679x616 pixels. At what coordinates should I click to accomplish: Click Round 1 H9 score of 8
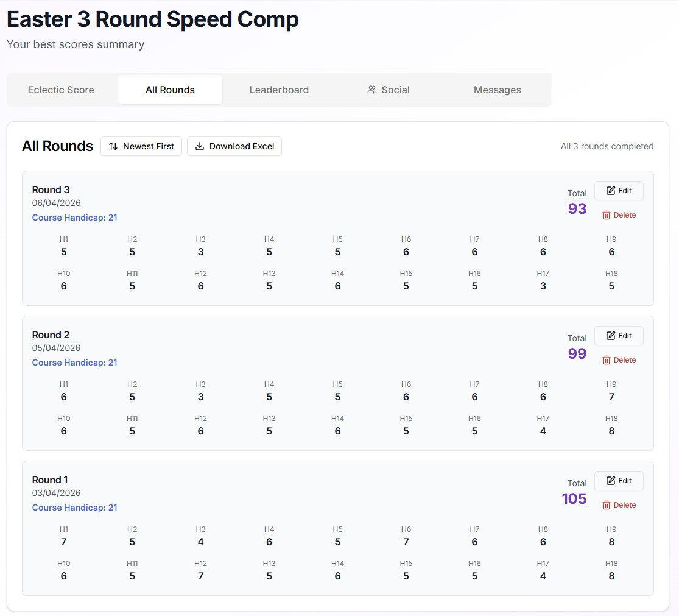[x=611, y=542]
